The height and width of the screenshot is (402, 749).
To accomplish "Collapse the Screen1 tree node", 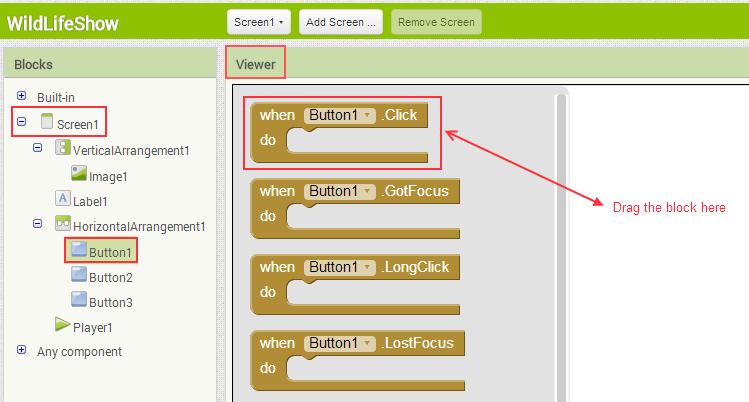I will (x=21, y=122).
